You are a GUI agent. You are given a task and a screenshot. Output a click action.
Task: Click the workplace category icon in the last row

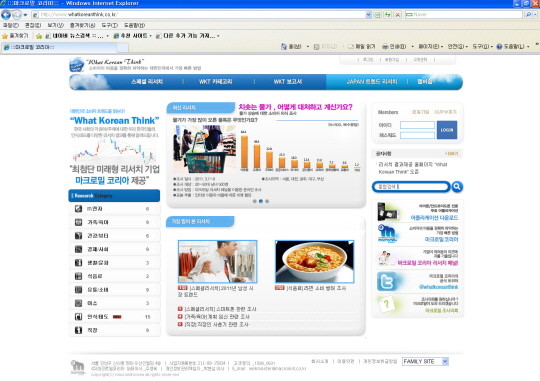click(79, 330)
